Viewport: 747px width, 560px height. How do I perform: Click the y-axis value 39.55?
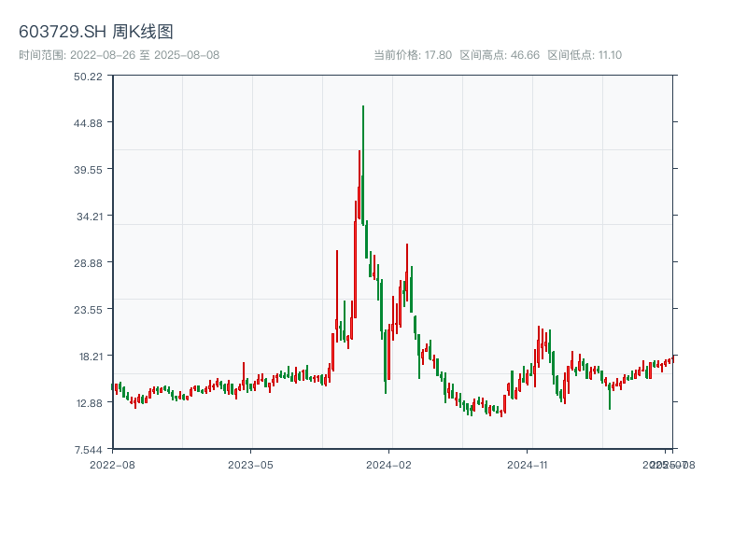88,170
